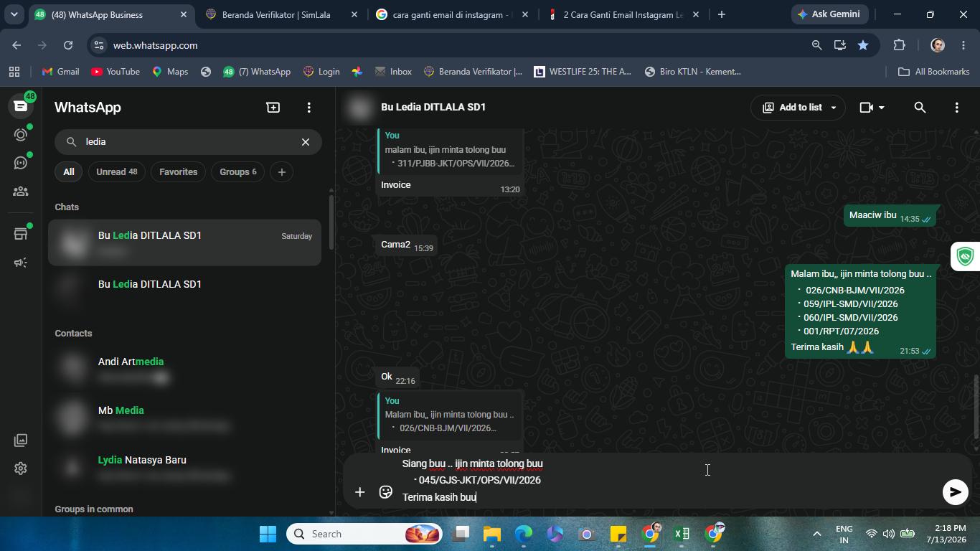Screen dimensions: 980x551
Task: Open the Chrome zoom magnifier icon
Action: click(816, 45)
